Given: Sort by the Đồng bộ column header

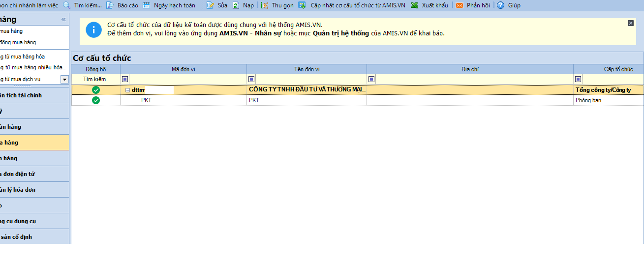Looking at the screenshot, I should [x=95, y=69].
